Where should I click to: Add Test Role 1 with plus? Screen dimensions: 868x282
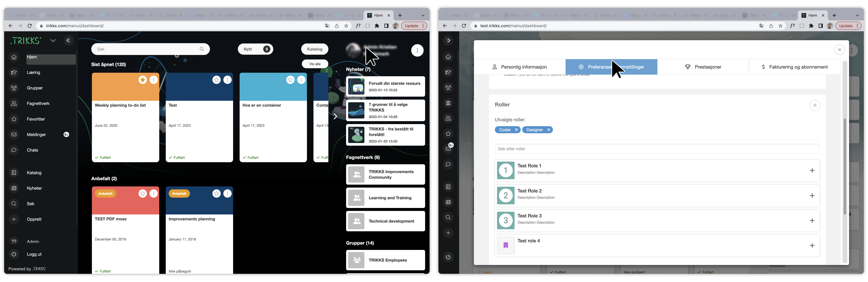(x=812, y=170)
